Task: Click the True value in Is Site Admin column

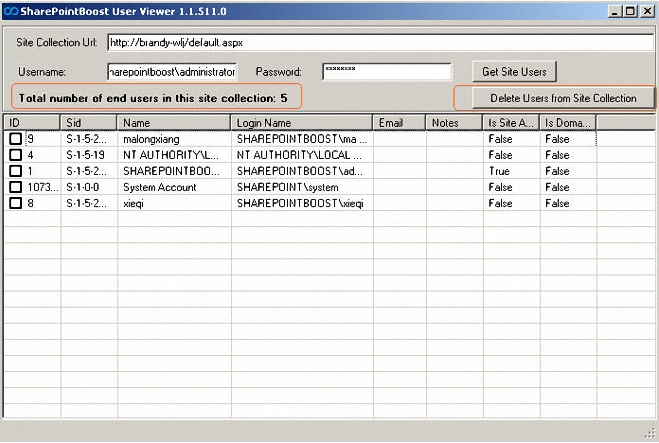Action: 499,171
